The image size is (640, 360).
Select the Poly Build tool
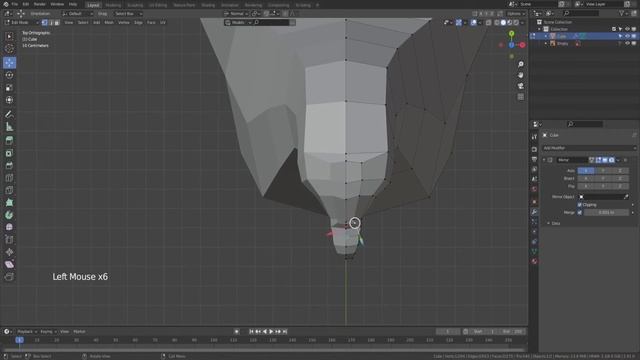point(9,202)
